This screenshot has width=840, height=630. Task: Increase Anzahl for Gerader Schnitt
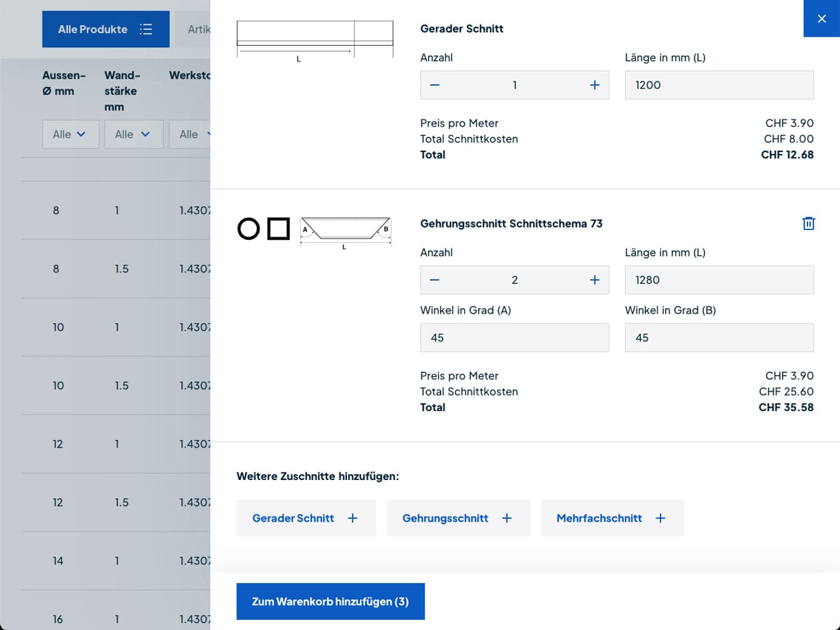(594, 85)
